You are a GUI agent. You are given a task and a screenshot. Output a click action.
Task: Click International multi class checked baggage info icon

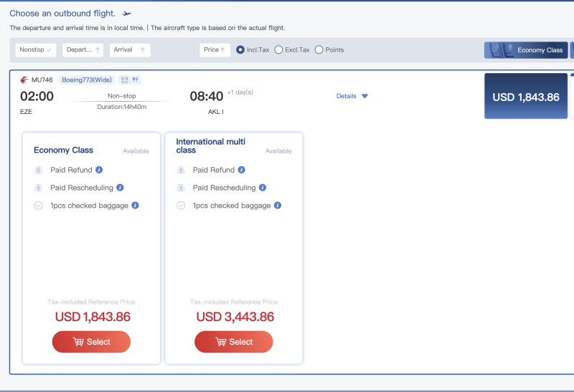tap(278, 206)
